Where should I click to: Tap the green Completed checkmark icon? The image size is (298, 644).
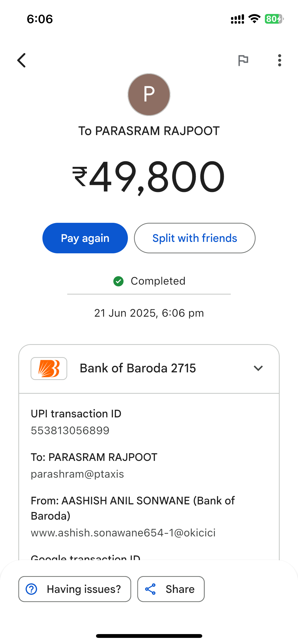(x=118, y=281)
